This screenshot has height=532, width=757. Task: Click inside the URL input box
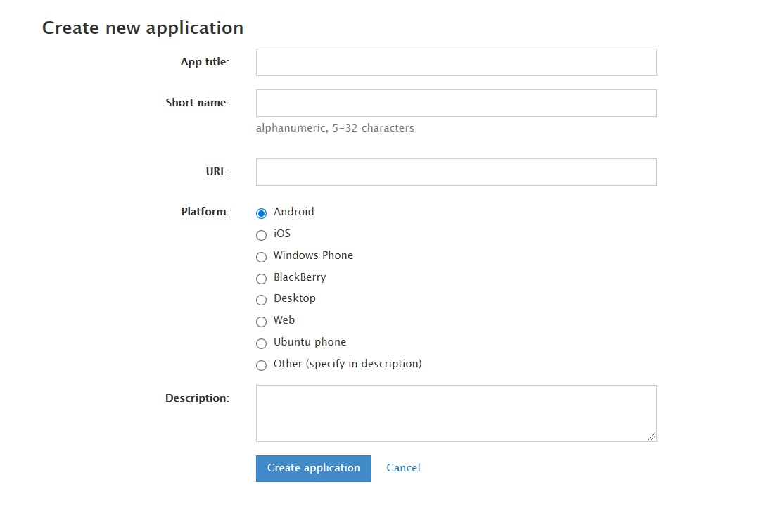(456, 172)
